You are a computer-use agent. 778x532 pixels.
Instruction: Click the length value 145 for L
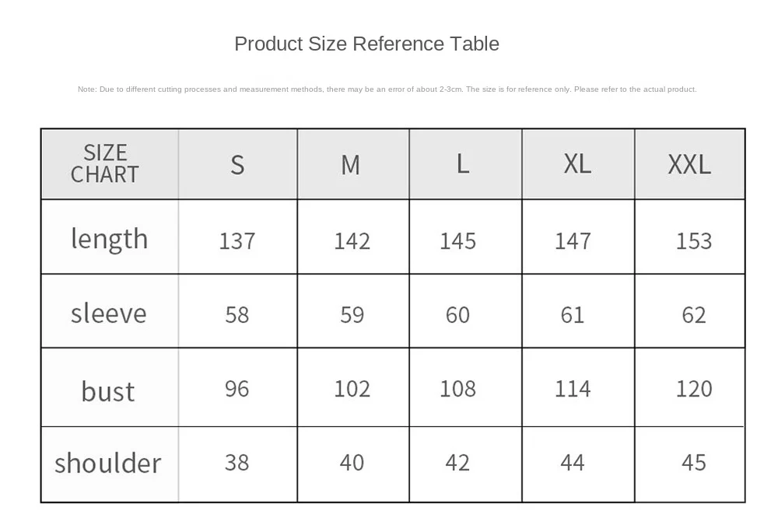pos(457,241)
